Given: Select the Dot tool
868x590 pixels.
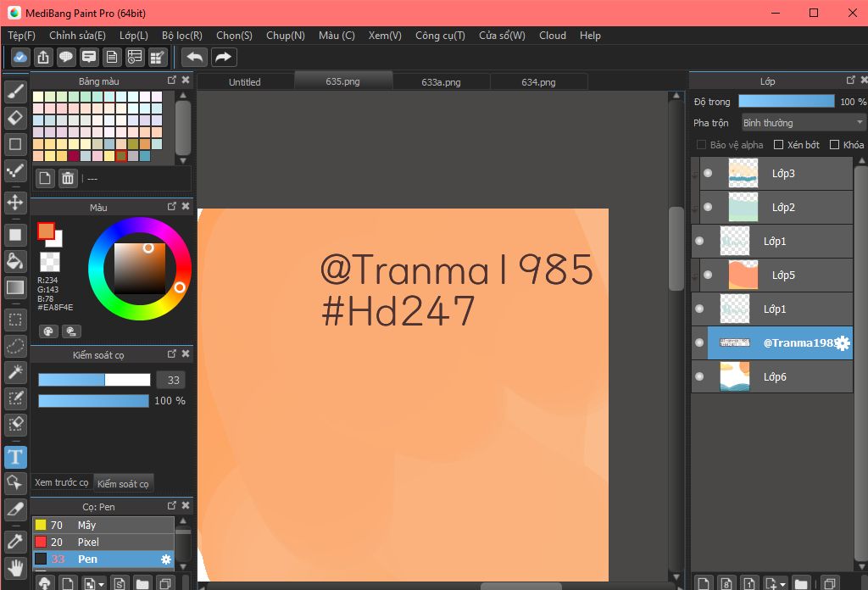Looking at the screenshot, I should coord(15,171).
